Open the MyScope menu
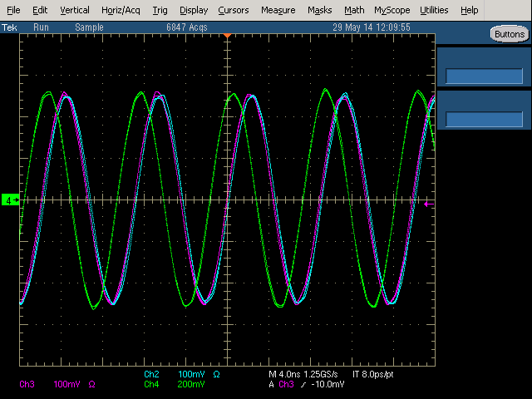Viewport: 532px width, 399px height. (x=392, y=10)
